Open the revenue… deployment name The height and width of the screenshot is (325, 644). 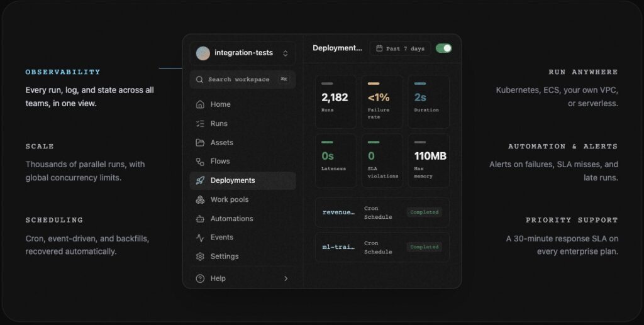(338, 212)
